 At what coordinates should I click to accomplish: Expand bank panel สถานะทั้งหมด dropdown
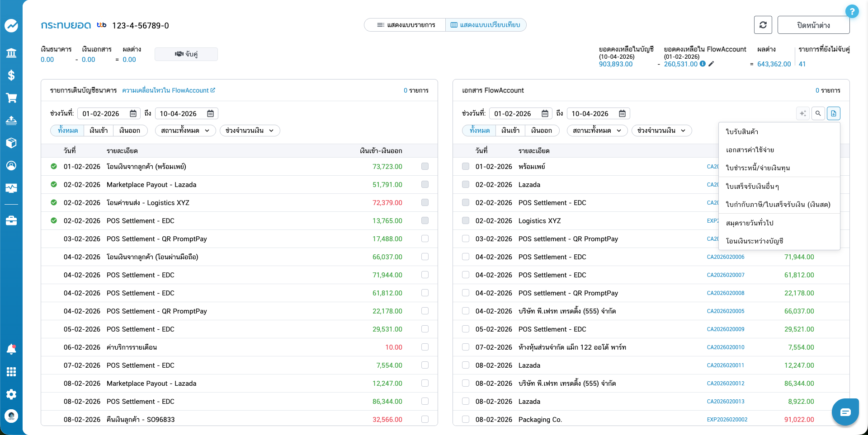point(185,131)
